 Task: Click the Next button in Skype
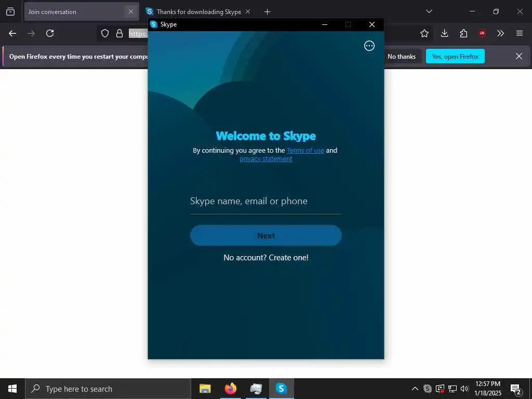(x=265, y=235)
